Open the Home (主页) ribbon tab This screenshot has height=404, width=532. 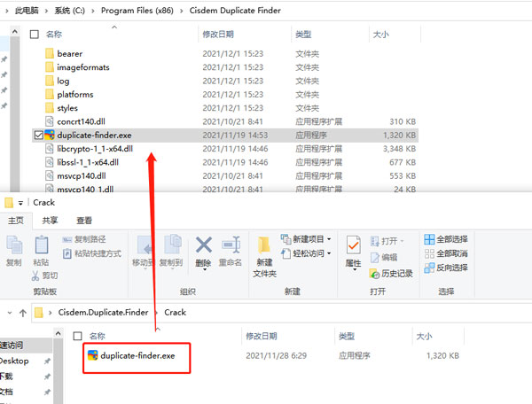click(x=16, y=221)
